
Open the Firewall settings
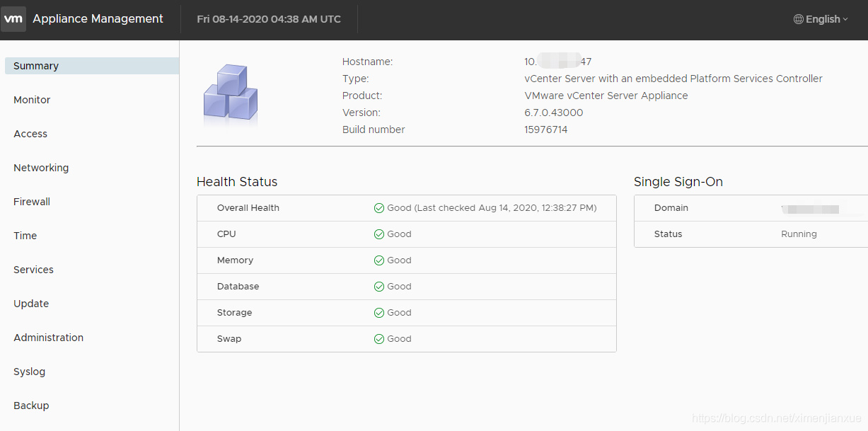click(32, 202)
